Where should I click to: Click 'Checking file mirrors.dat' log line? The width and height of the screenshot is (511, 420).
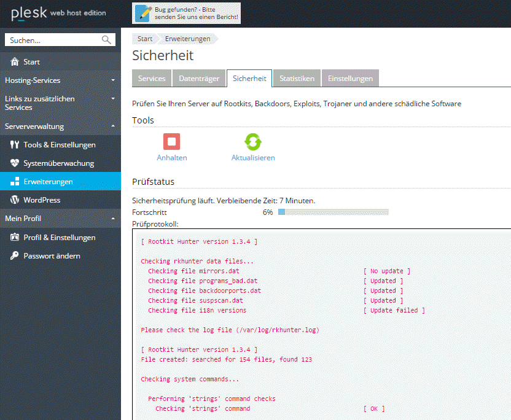click(193, 271)
